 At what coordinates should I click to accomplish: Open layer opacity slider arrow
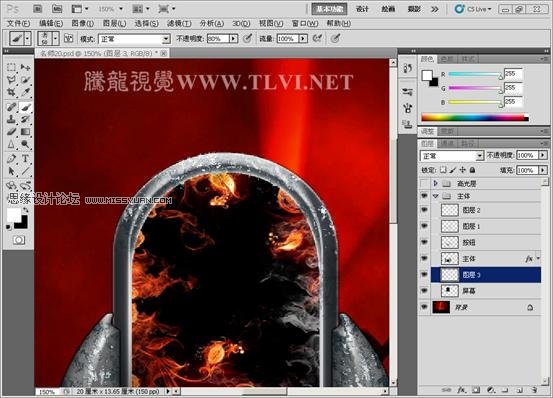543,155
